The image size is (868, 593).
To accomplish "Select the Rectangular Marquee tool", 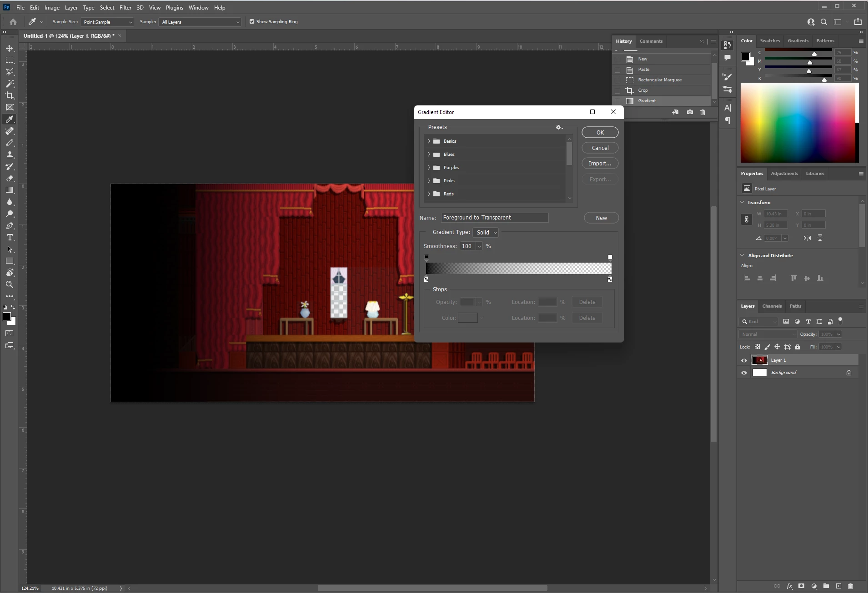I will 10,60.
